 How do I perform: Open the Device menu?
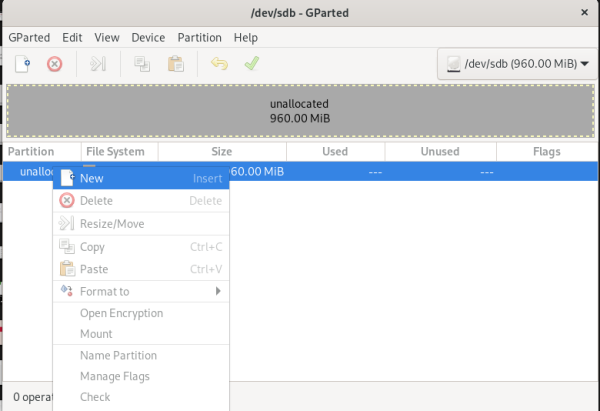point(148,37)
